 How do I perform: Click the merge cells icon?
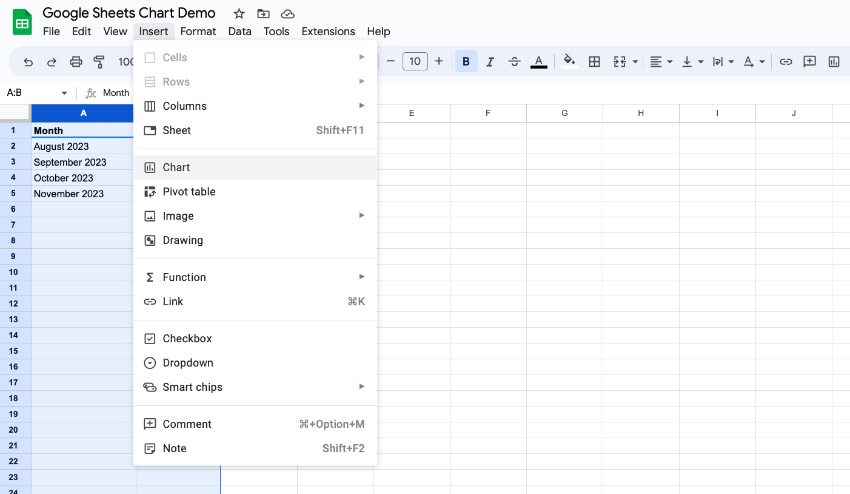[620, 62]
